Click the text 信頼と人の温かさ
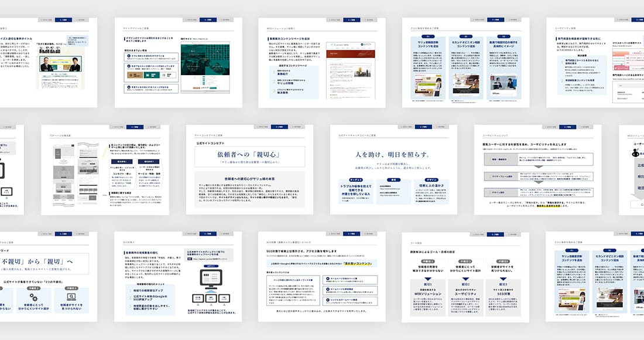 coord(431,186)
